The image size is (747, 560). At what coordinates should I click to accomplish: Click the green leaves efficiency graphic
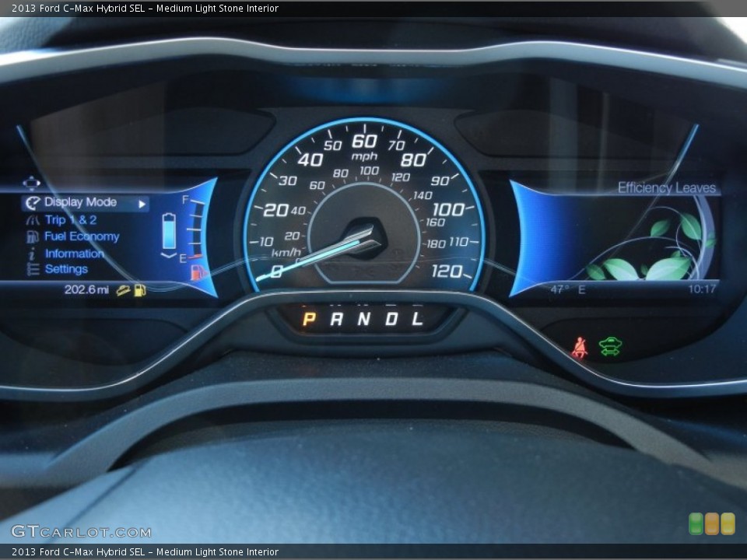point(651,243)
